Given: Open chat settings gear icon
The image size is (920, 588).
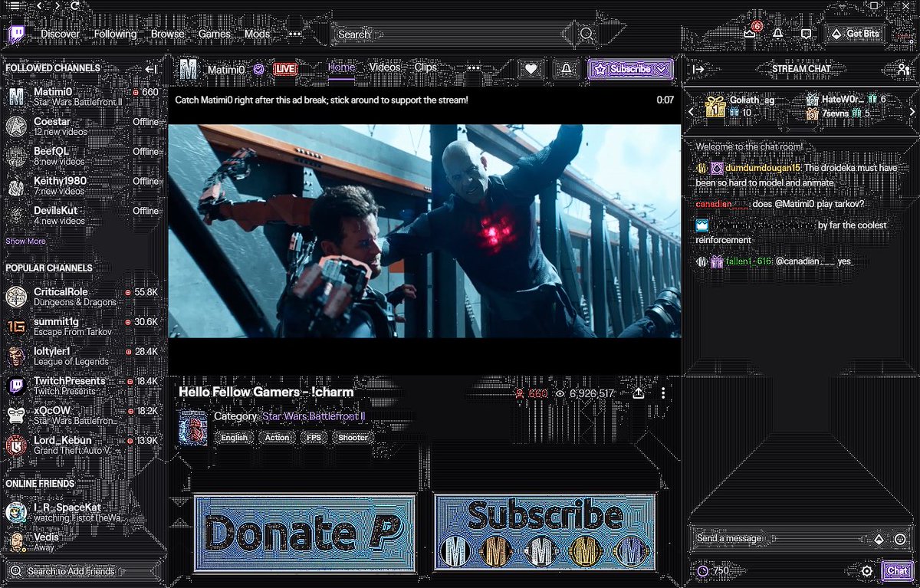Looking at the screenshot, I should click(867, 571).
